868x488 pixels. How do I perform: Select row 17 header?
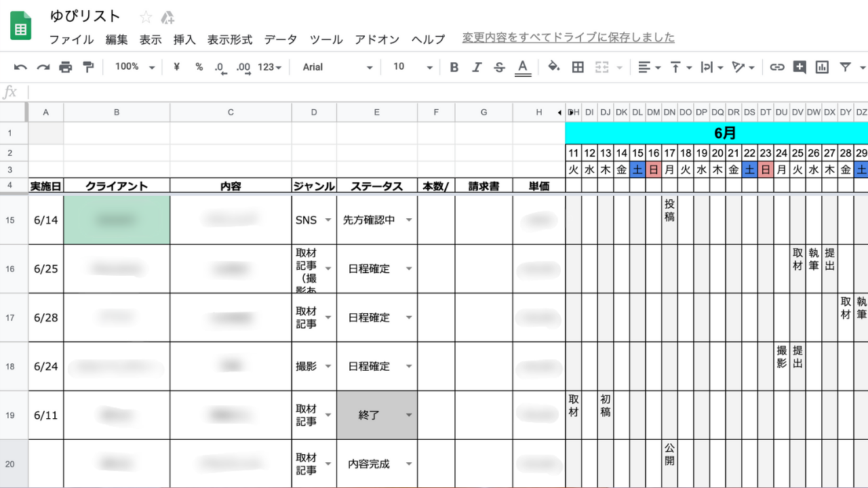coord(14,318)
